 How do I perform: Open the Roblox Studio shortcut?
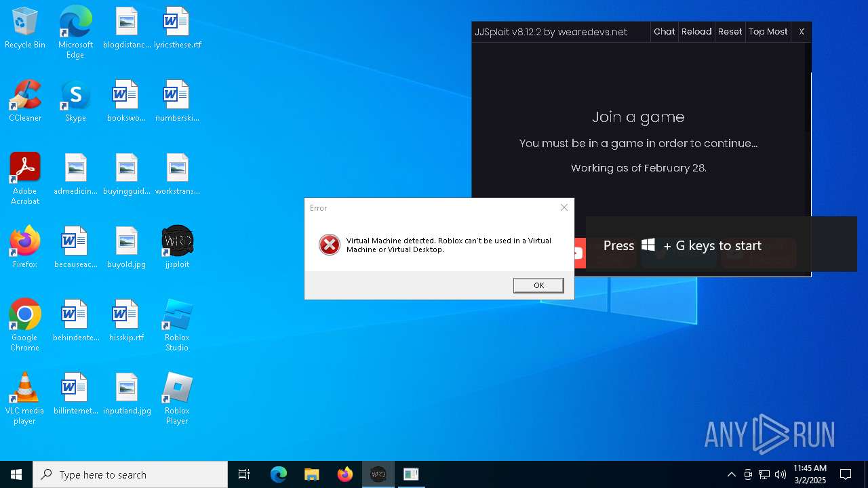[x=177, y=325]
